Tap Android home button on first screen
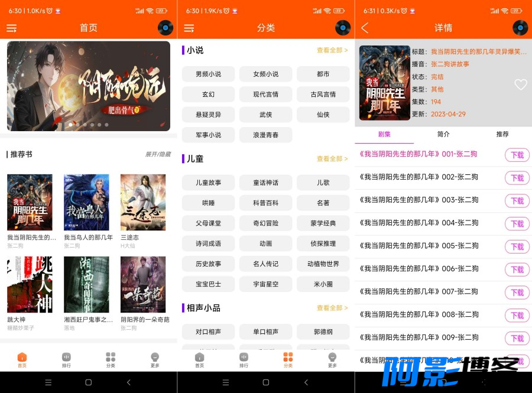This screenshot has width=532, height=393. [x=88, y=382]
